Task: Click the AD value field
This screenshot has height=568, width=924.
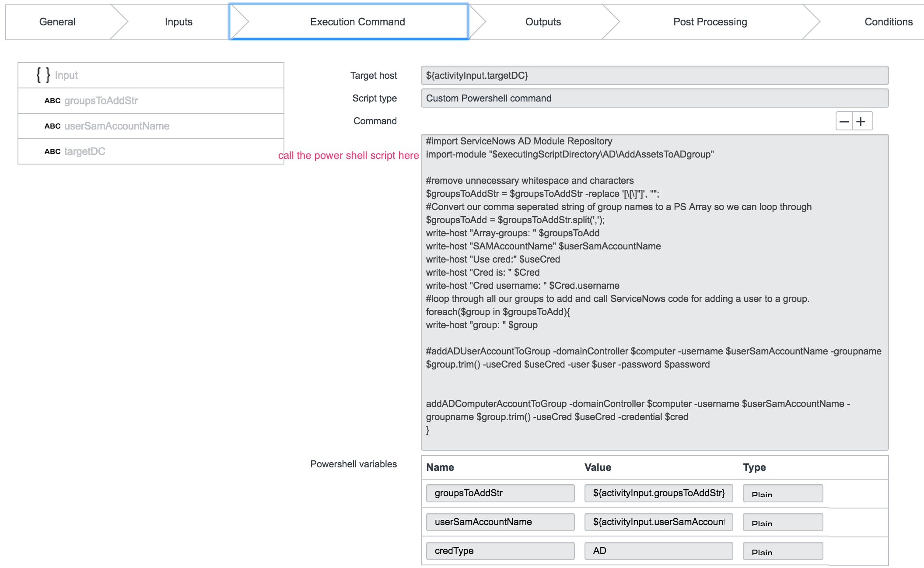Action: [659, 551]
